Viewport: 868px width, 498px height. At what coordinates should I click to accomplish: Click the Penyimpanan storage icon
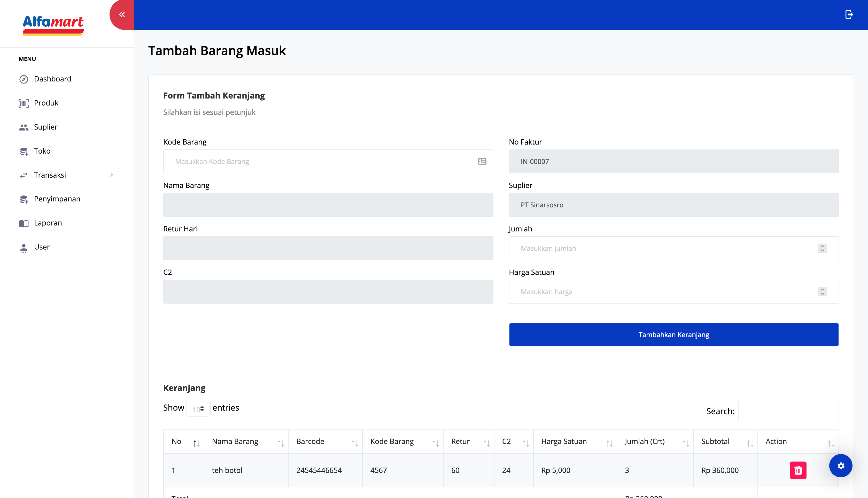point(24,199)
